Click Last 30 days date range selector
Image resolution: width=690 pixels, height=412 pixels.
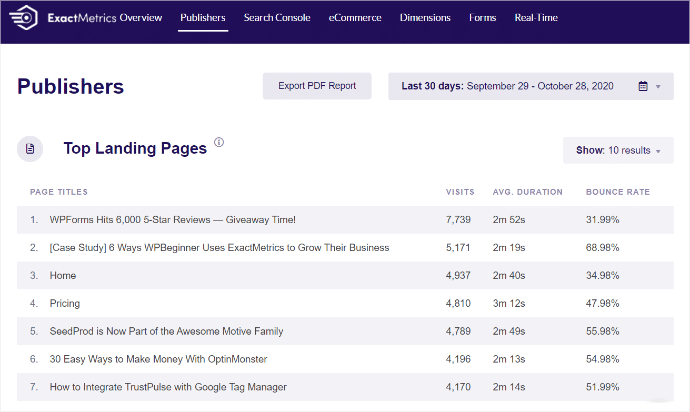531,86
